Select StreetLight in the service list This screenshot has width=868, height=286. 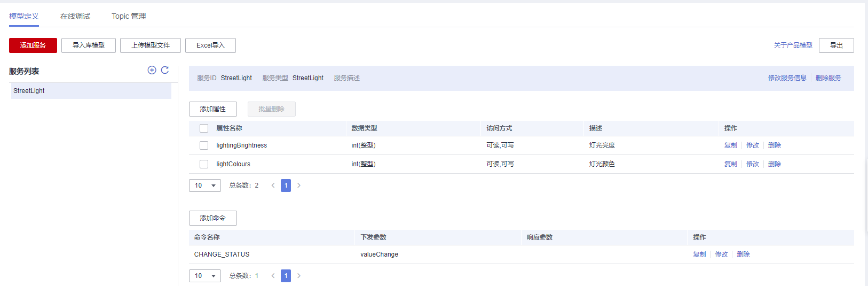(x=29, y=91)
